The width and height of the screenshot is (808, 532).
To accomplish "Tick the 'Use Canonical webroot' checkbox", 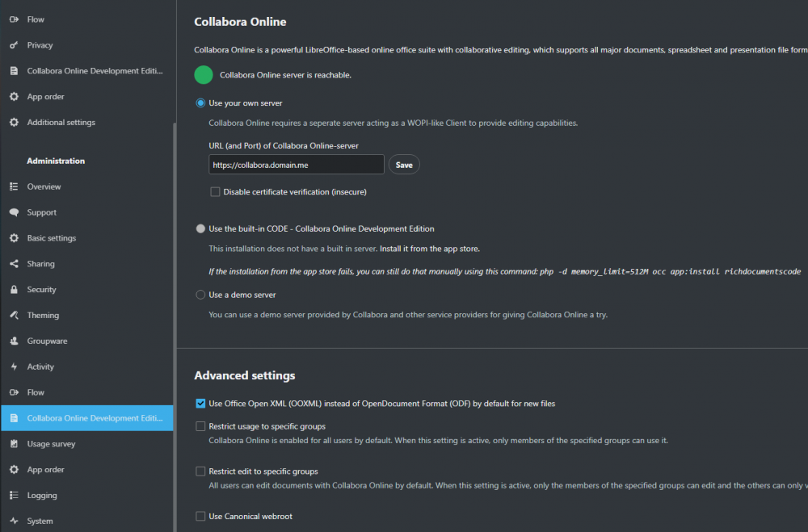I will coord(200,516).
